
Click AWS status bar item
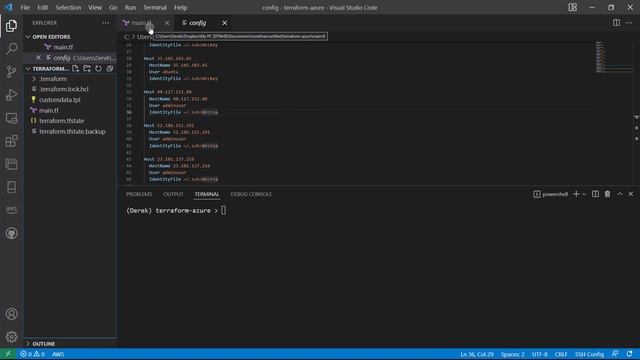click(58, 354)
